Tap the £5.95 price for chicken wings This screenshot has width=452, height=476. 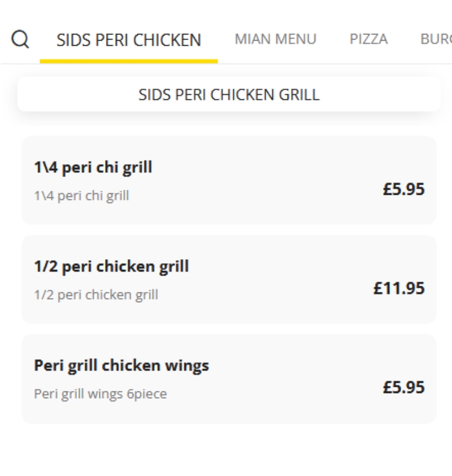404,387
